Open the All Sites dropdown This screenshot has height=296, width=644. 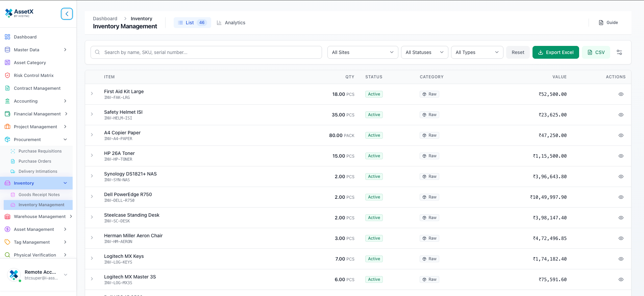(362, 52)
